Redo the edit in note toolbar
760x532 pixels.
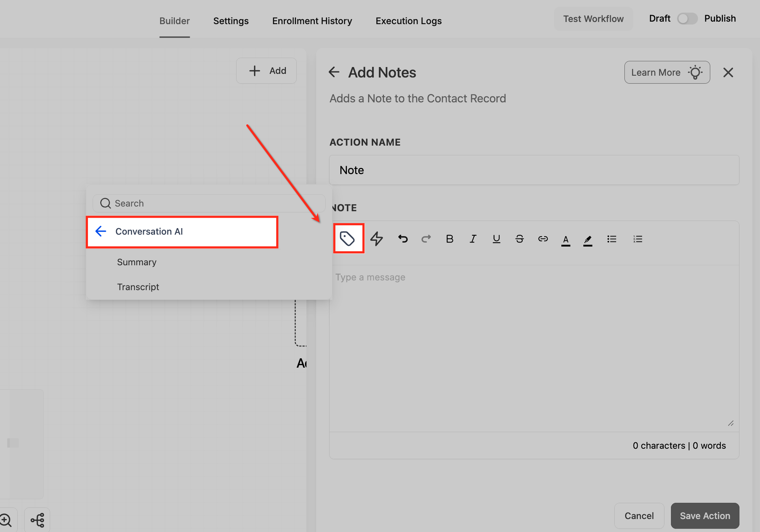coord(426,239)
